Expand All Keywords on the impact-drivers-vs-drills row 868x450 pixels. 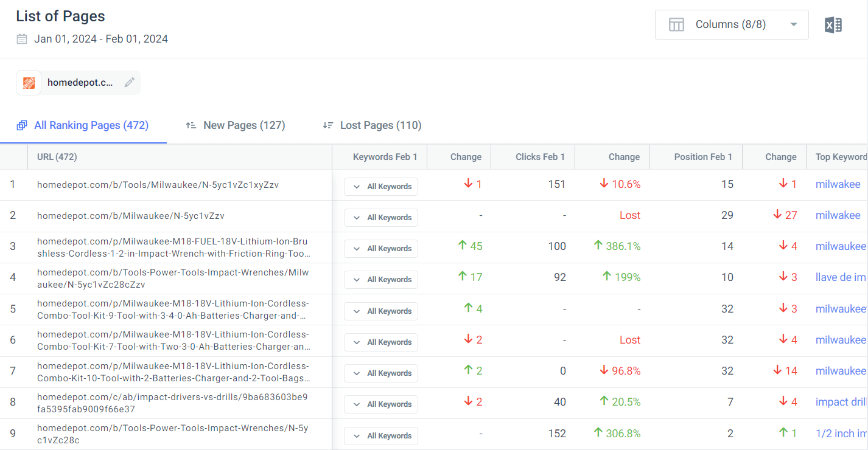[381, 404]
